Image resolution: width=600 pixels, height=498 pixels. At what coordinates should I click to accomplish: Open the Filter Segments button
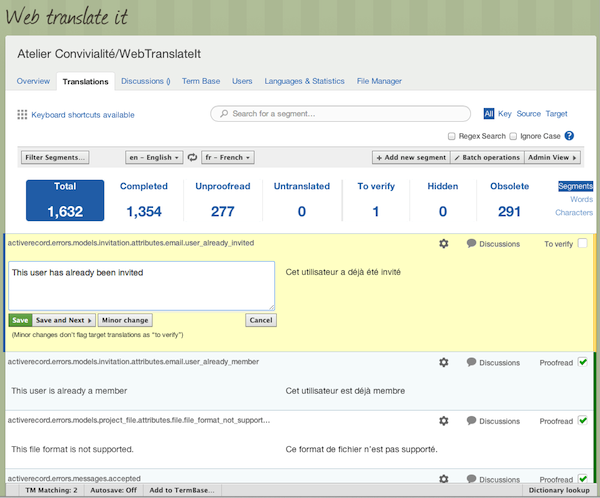click(x=55, y=157)
